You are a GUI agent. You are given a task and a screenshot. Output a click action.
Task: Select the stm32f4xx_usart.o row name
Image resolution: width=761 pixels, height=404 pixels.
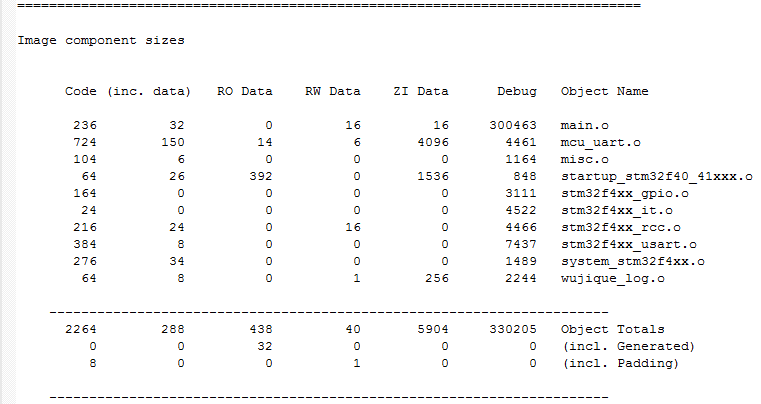pos(629,245)
